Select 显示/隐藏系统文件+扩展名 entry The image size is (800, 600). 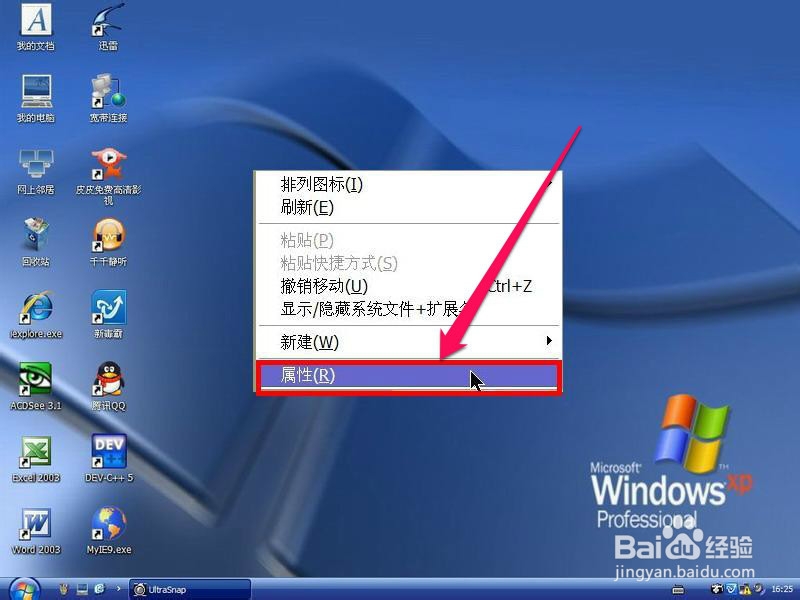coord(408,309)
